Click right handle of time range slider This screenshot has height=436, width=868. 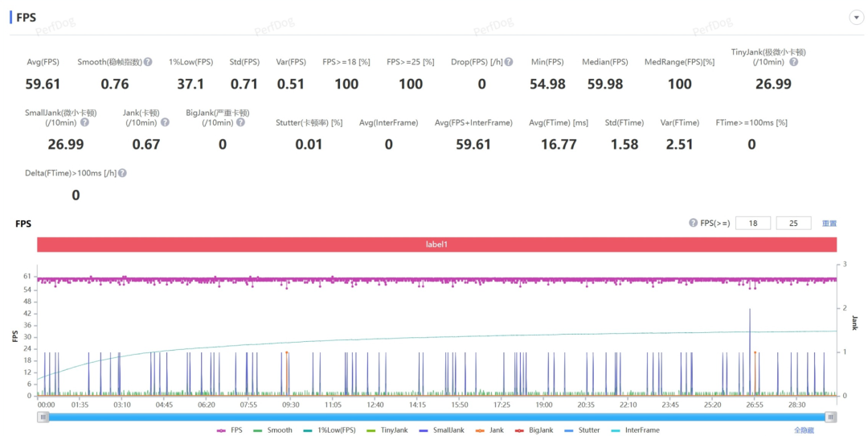pyautogui.click(x=830, y=417)
